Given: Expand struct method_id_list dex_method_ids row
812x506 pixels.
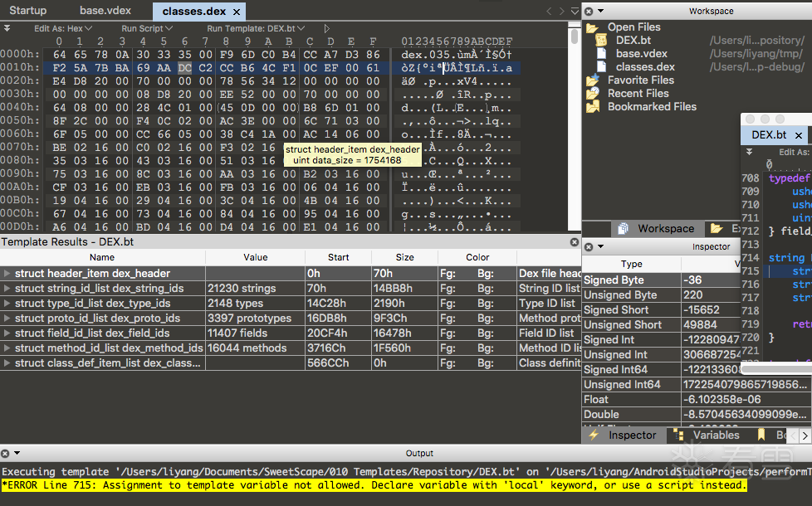Looking at the screenshot, I should 7,348.
